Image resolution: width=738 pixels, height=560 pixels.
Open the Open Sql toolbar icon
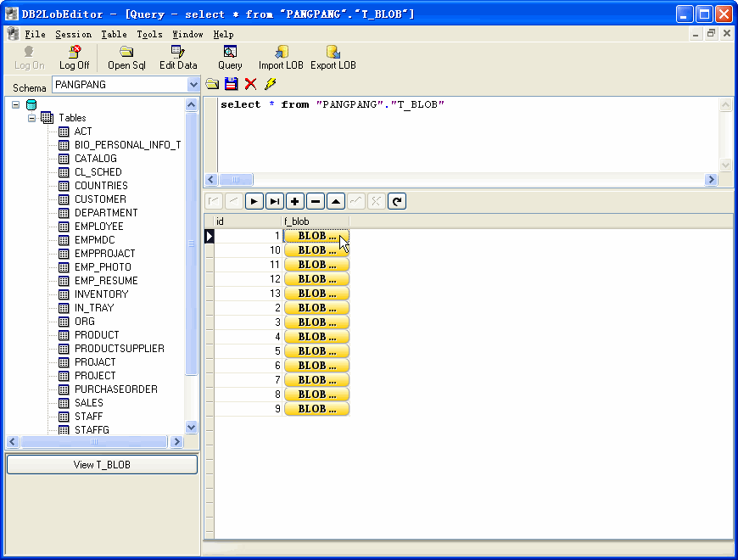click(126, 58)
